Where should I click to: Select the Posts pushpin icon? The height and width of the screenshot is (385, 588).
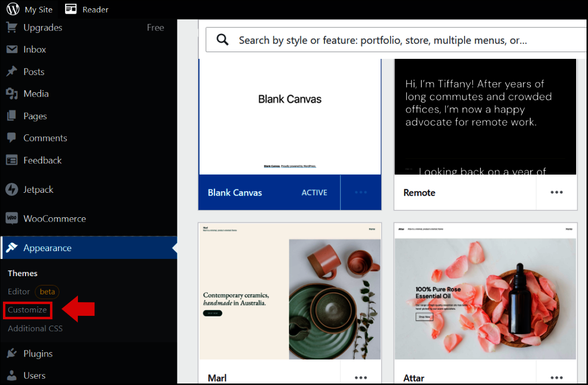[12, 72]
